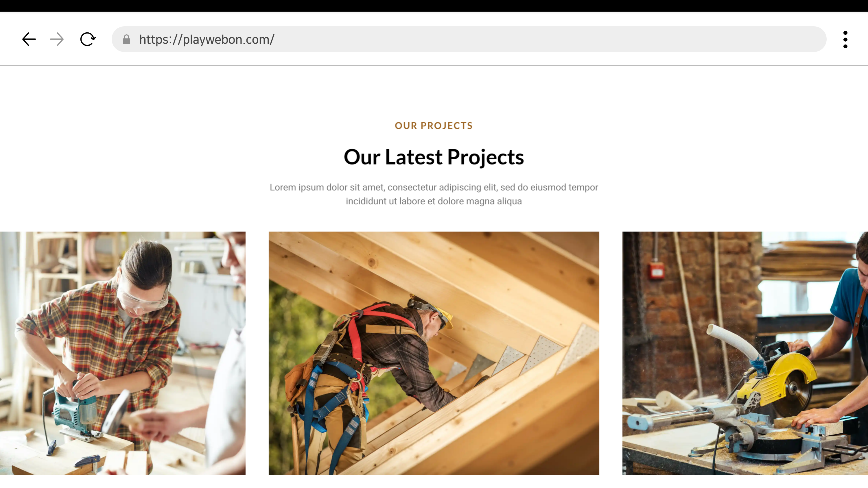868x488 pixels.
Task: Open the miter saw workshop project image
Action: point(745,353)
